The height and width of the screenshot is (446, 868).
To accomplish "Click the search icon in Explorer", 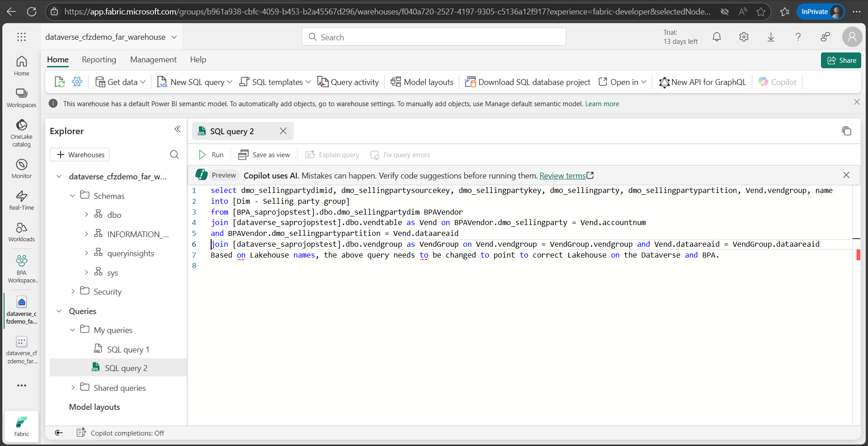I will coord(174,155).
